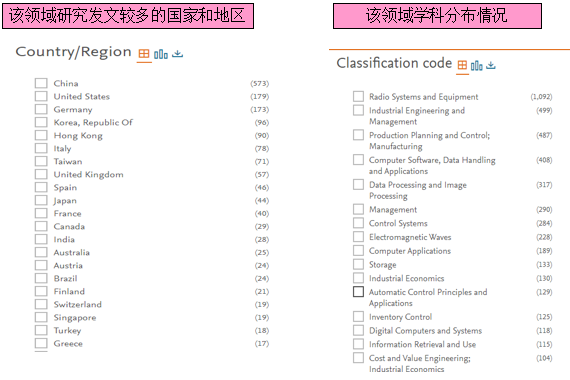Screen dimensions: 570x380
Task: Select Digital Computers and Systems checkbox
Action: (358, 330)
